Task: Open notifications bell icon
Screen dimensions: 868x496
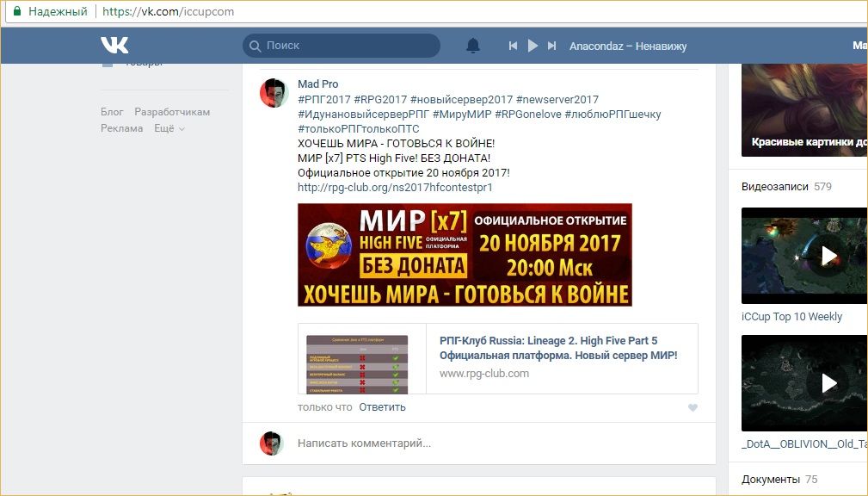Action: [473, 46]
